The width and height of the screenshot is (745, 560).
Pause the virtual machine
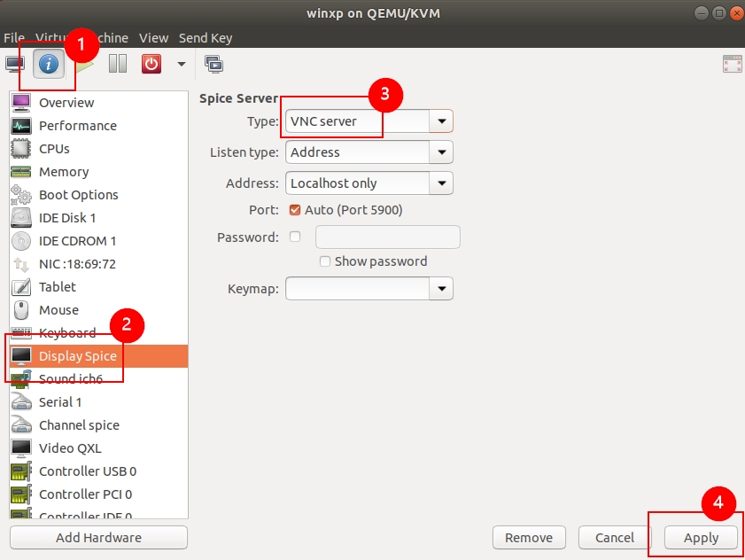(118, 64)
